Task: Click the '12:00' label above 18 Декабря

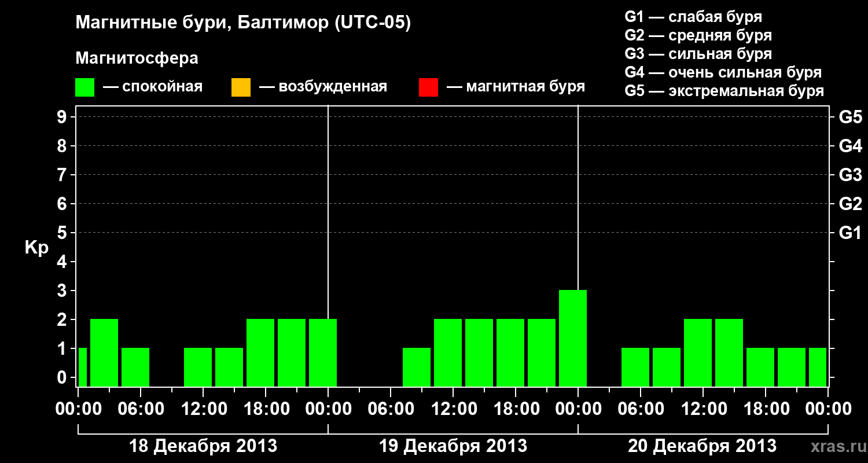Action: [x=203, y=409]
